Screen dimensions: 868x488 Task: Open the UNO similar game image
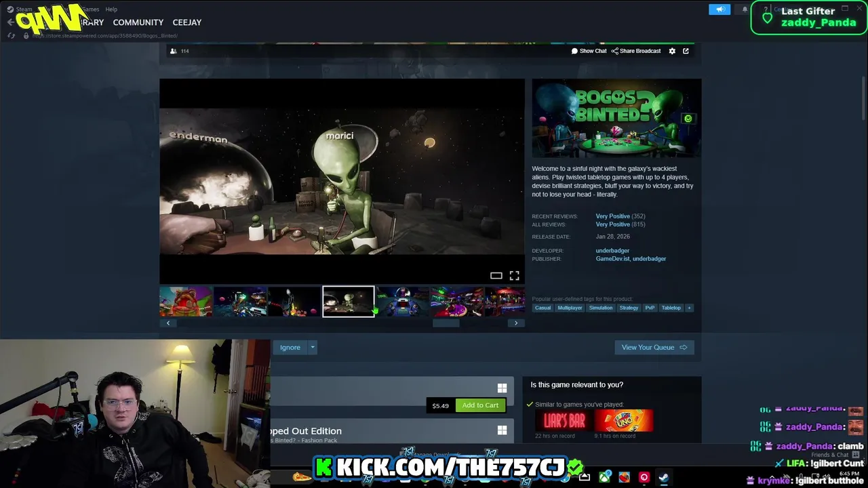click(624, 421)
